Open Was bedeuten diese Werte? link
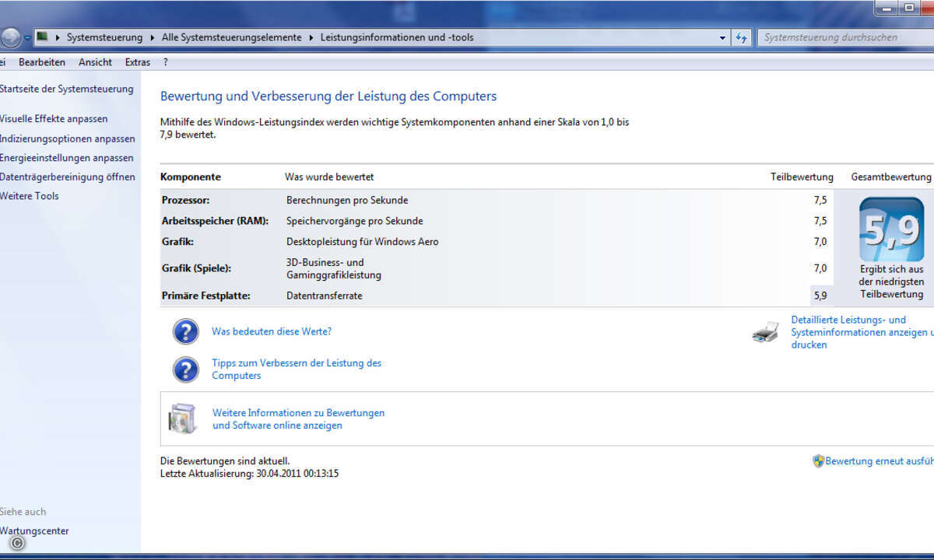The width and height of the screenshot is (934, 560). pyautogui.click(x=272, y=331)
